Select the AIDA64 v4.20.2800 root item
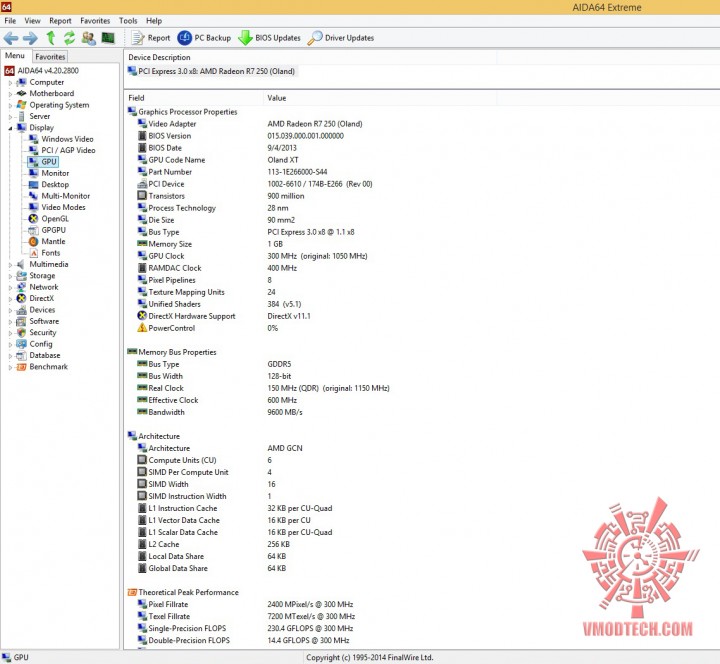 tap(42, 71)
